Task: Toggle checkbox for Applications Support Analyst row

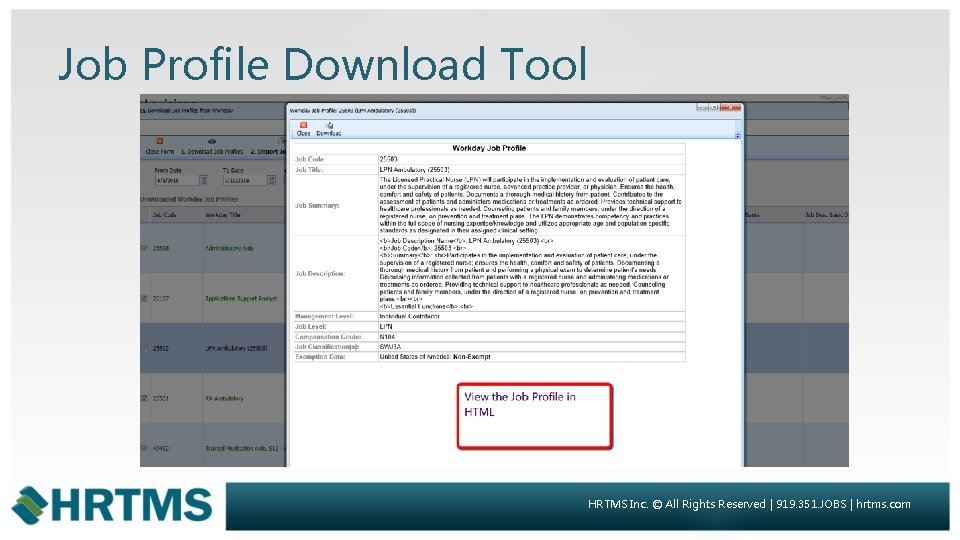Action: [144, 298]
